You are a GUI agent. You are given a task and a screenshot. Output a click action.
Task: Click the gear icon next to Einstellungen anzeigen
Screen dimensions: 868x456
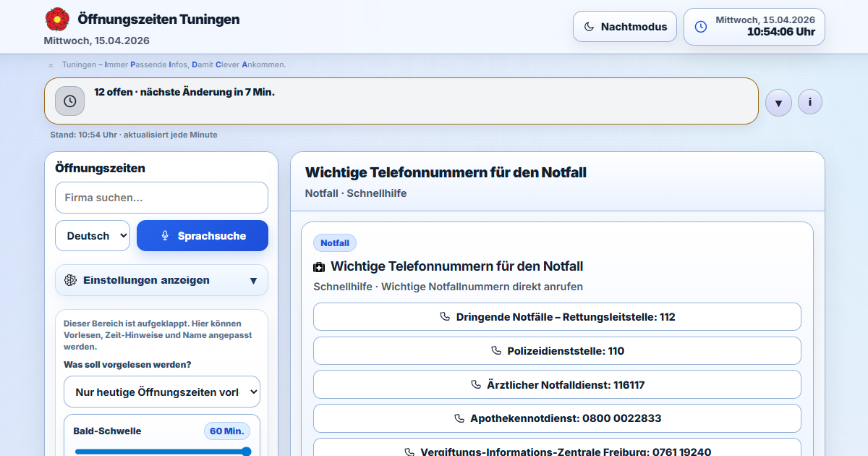(x=69, y=280)
